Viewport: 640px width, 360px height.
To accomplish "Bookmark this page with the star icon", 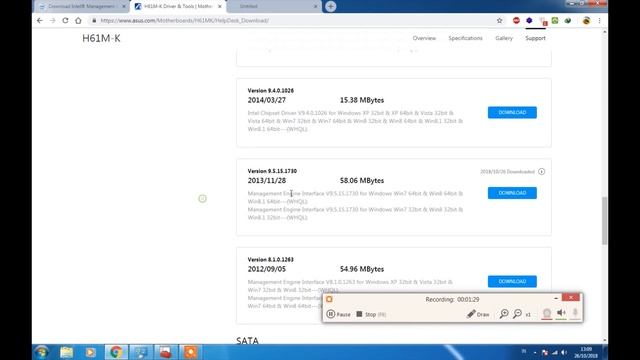I will coord(499,20).
